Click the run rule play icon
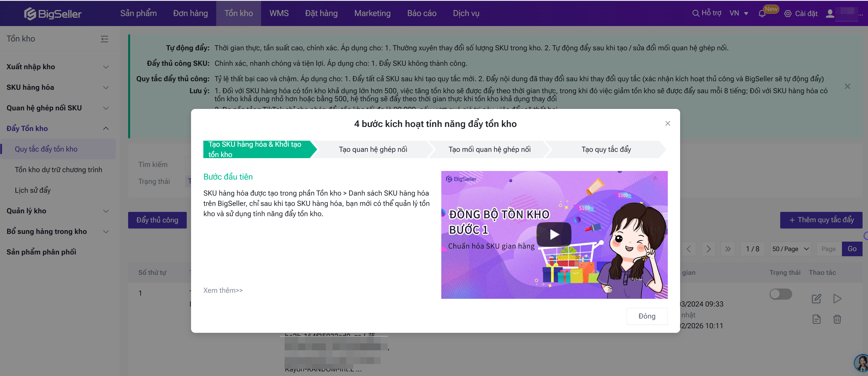Viewport: 868px width, 376px height. (x=837, y=299)
